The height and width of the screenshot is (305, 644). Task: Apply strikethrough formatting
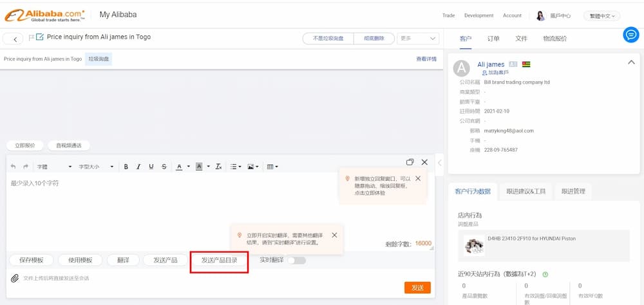[x=164, y=167]
